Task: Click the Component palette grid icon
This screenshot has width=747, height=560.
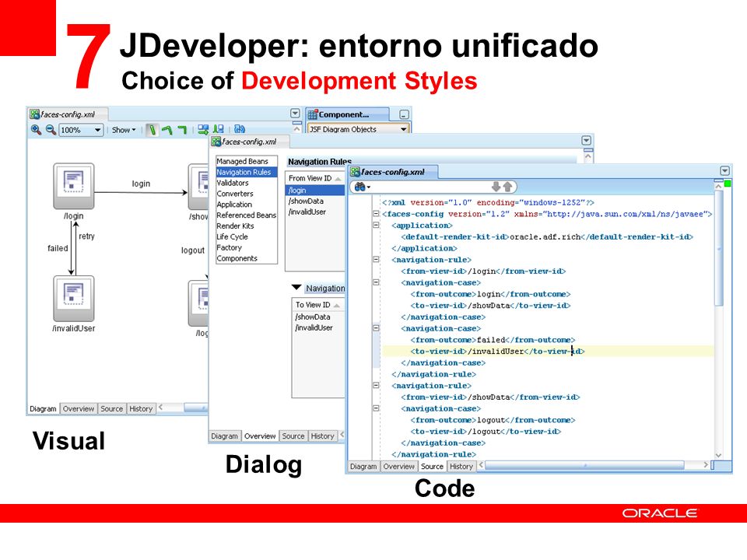Action: click(313, 114)
